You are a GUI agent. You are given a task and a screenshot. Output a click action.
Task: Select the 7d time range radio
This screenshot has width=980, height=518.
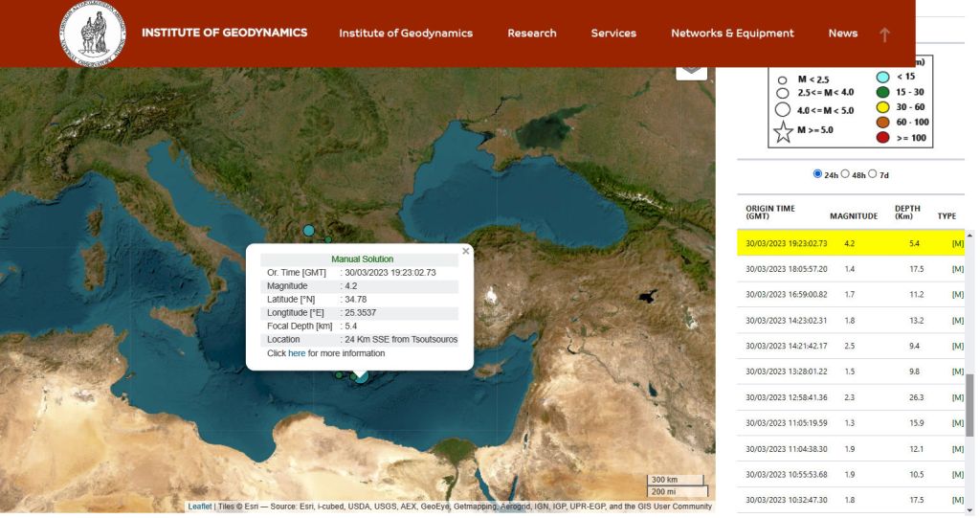[872, 173]
